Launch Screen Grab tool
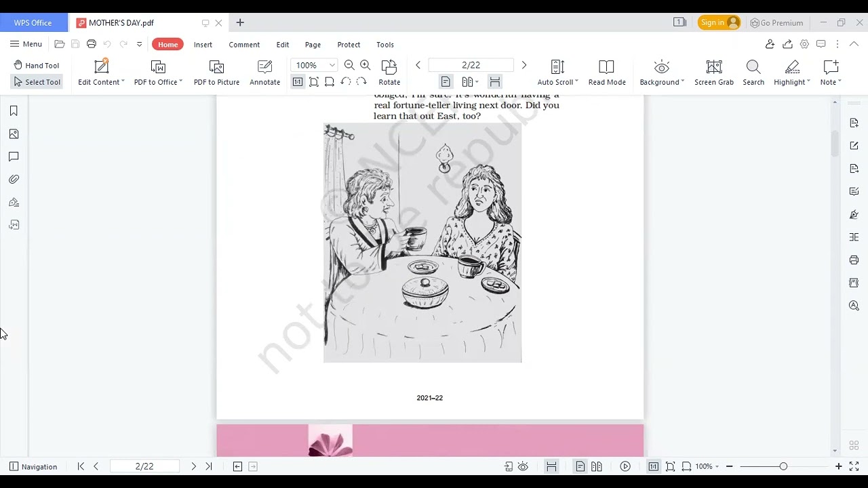This screenshot has width=868, height=488. (714, 73)
